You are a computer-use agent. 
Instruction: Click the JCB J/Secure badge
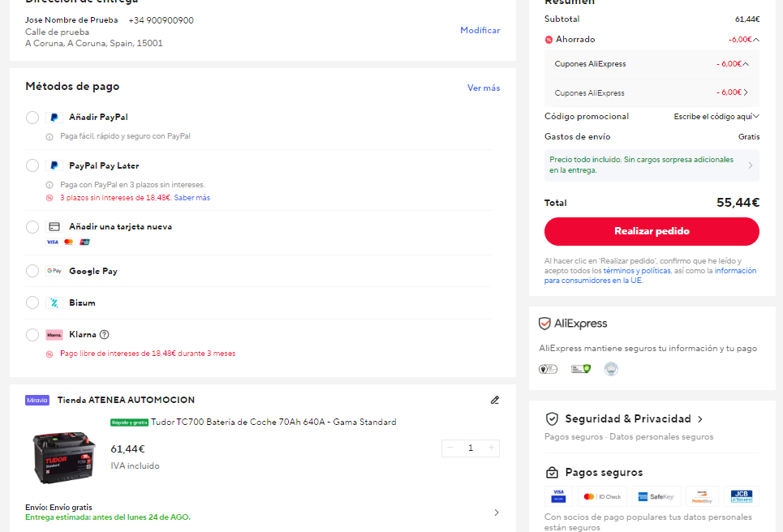tap(742, 496)
